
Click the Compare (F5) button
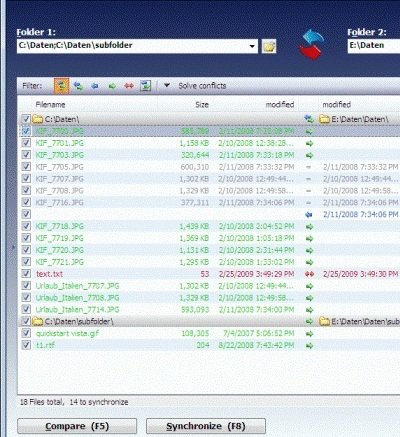[x=77, y=426]
